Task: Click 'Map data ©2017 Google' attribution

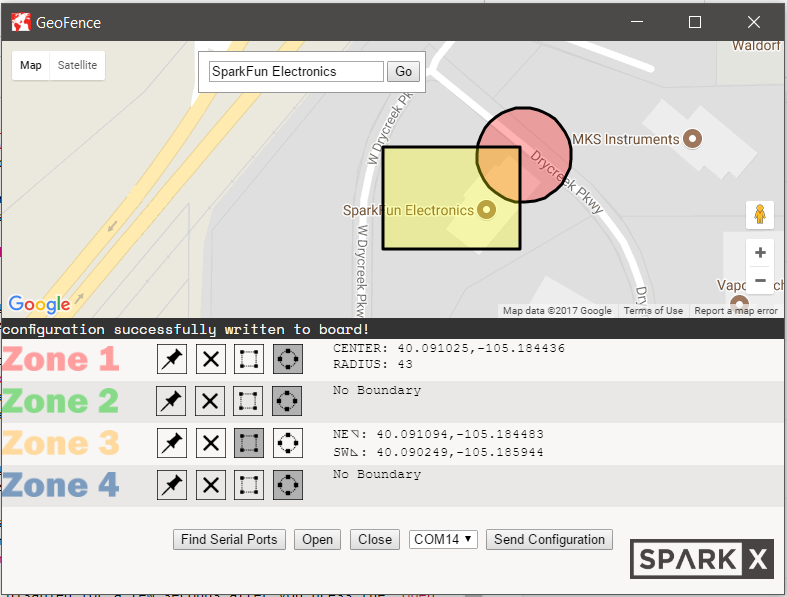Action: [557, 311]
